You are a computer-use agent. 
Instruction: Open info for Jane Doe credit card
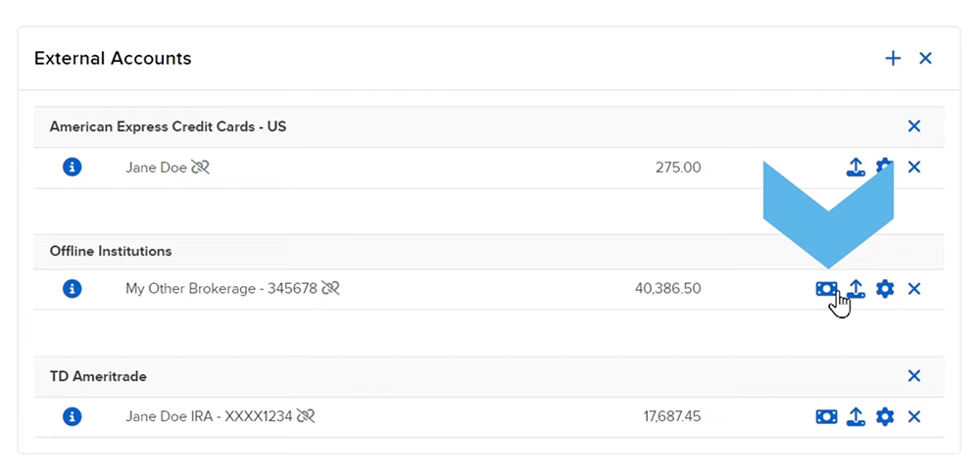[72, 167]
